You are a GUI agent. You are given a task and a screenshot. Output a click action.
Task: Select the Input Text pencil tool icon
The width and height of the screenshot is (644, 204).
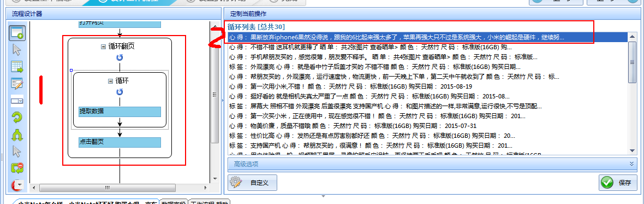[x=17, y=84]
